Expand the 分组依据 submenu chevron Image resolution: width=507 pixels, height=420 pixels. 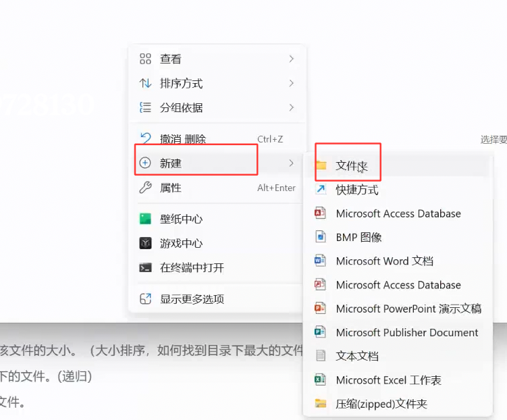pyautogui.click(x=292, y=107)
